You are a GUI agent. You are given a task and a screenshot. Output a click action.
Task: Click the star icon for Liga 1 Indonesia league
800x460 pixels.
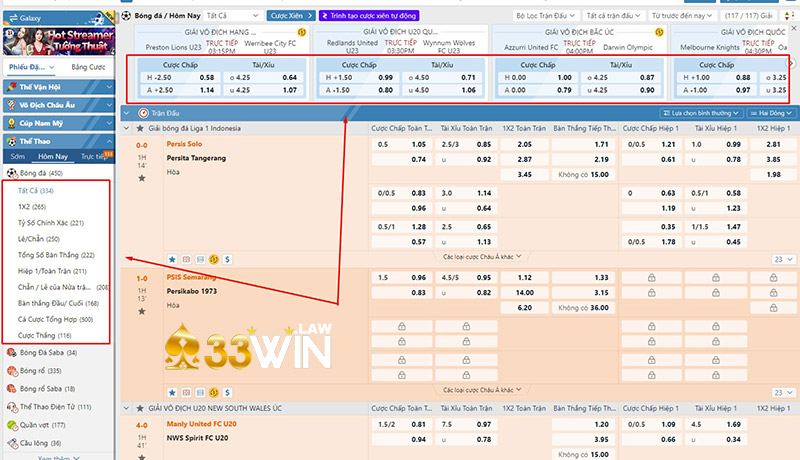tap(140, 129)
